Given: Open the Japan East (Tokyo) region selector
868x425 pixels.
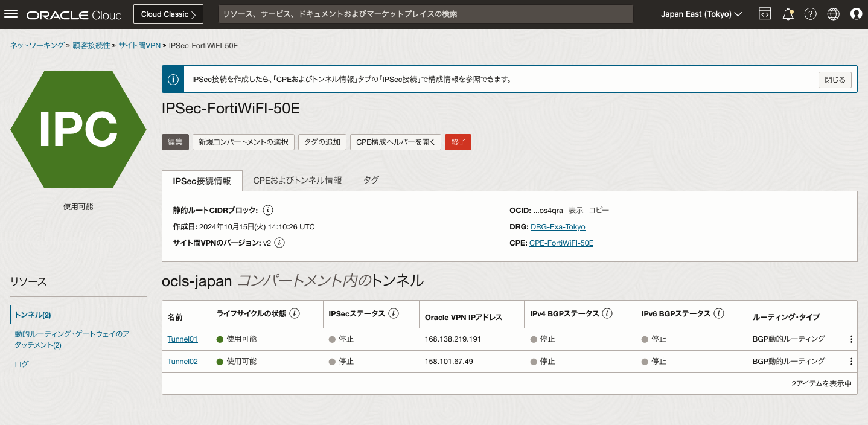Looking at the screenshot, I should click(701, 14).
